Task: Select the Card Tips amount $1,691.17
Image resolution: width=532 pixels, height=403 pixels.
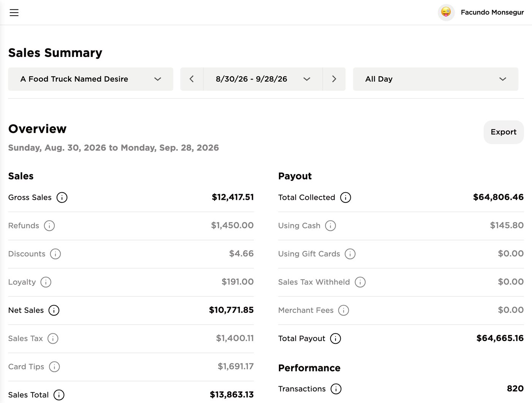Action: coord(236,366)
